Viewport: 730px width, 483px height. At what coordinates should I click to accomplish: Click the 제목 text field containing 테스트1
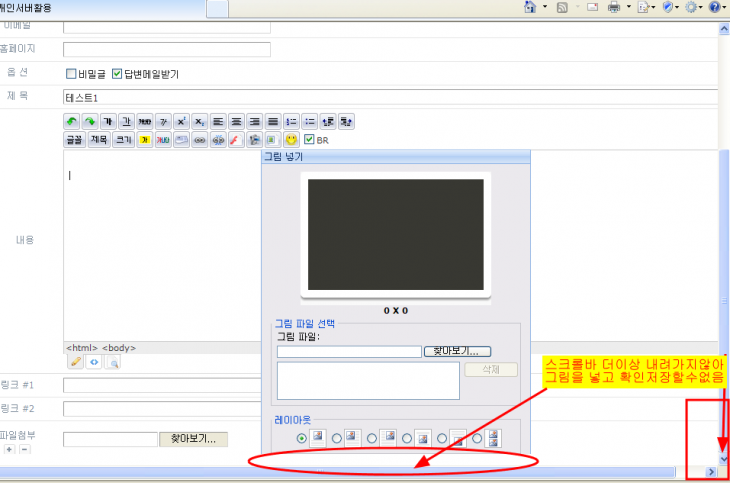coord(390,97)
